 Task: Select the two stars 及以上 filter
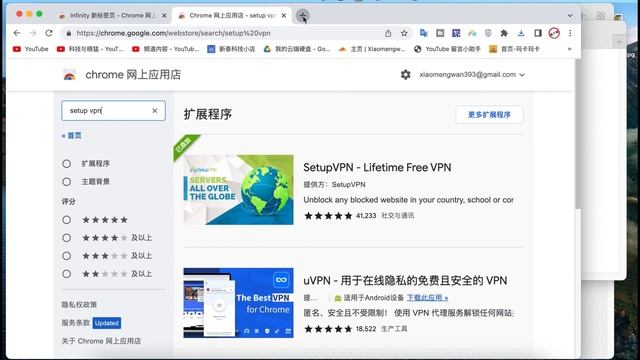coord(67,274)
